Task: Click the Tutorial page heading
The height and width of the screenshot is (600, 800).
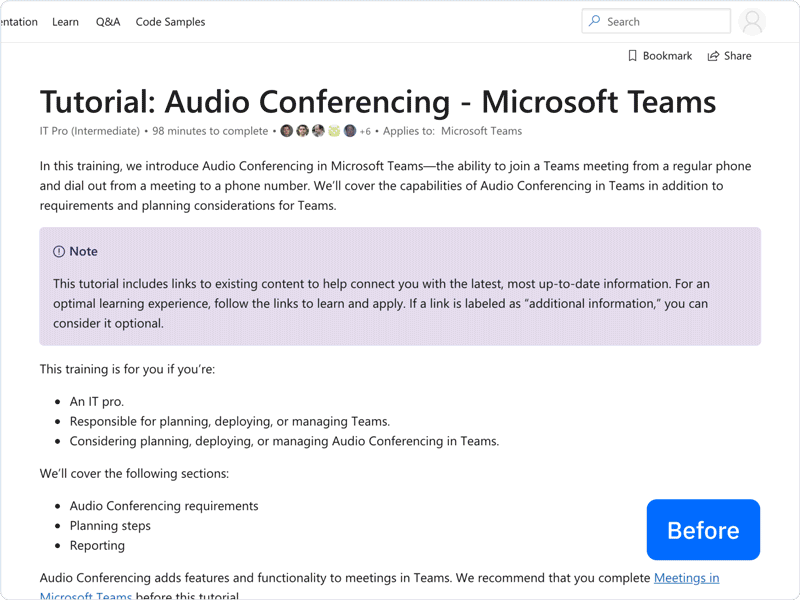Action: point(377,102)
